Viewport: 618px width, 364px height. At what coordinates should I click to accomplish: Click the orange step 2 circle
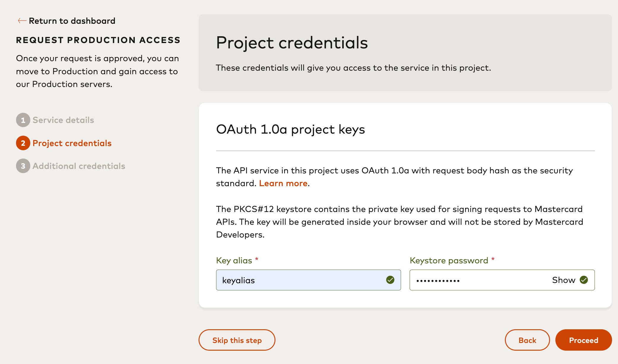point(23,143)
